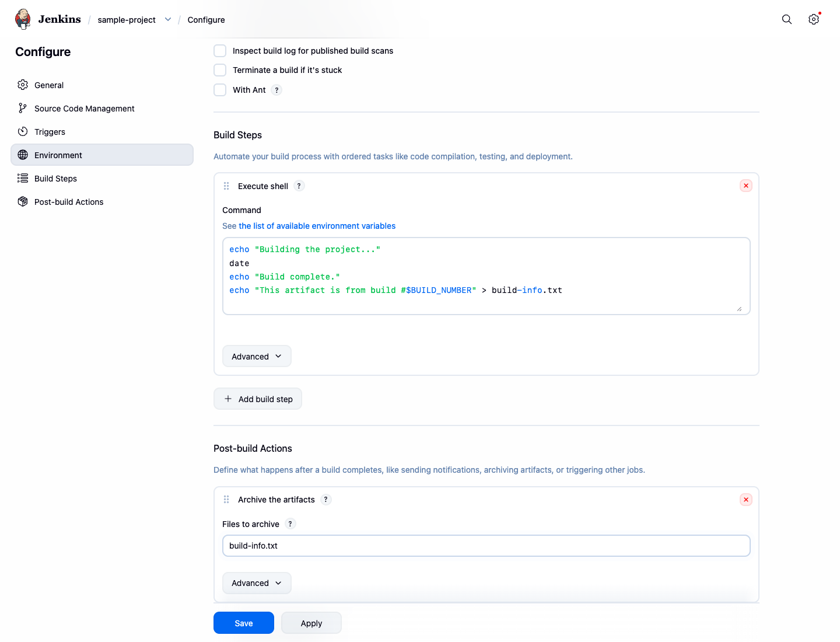Open Manage Jenkins gear icon

814,19
